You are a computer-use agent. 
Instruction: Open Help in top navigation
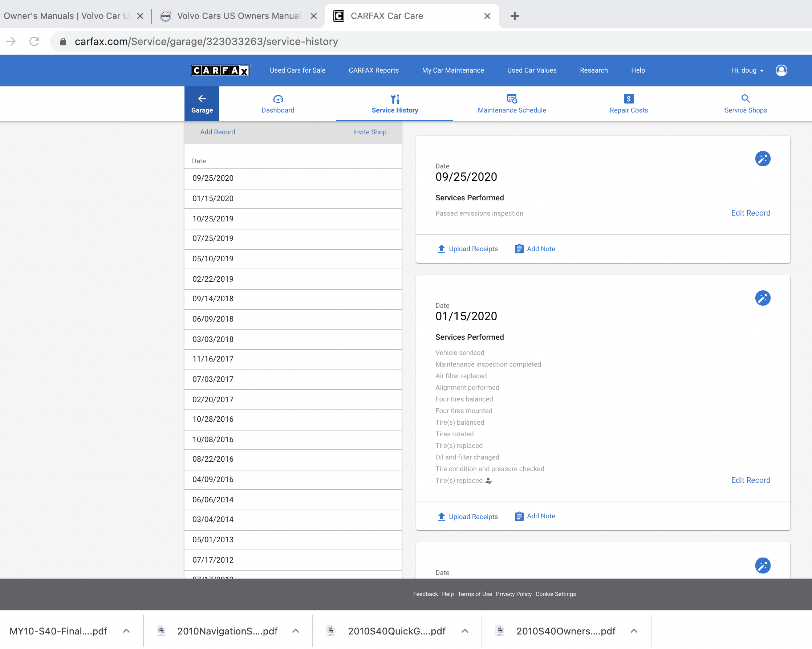coord(638,70)
